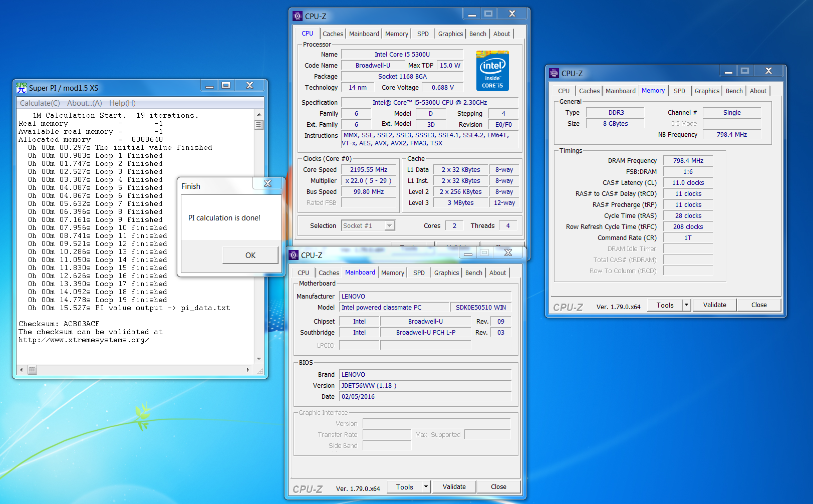Maximize the Super PI window
Viewport: 813px width, 504px height.
[226, 86]
